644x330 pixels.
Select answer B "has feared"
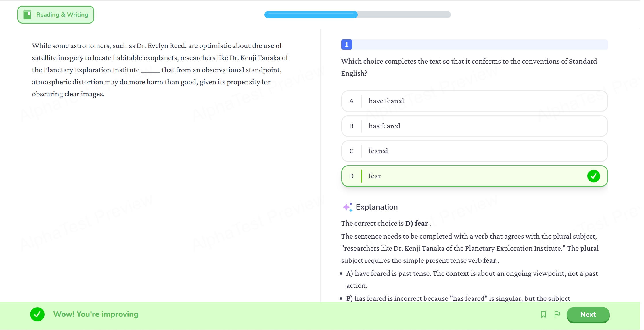pos(474,126)
